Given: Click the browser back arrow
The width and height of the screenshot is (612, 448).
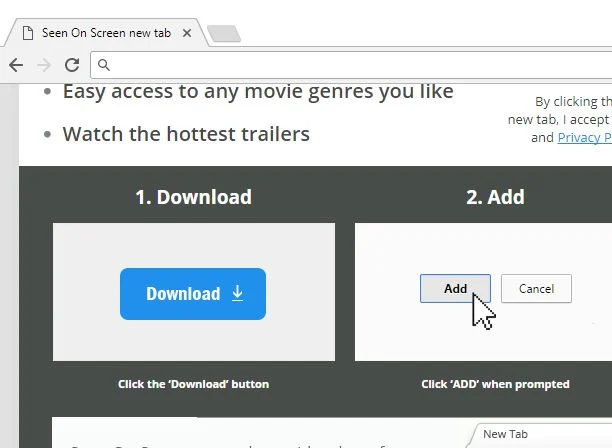Looking at the screenshot, I should (x=16, y=65).
